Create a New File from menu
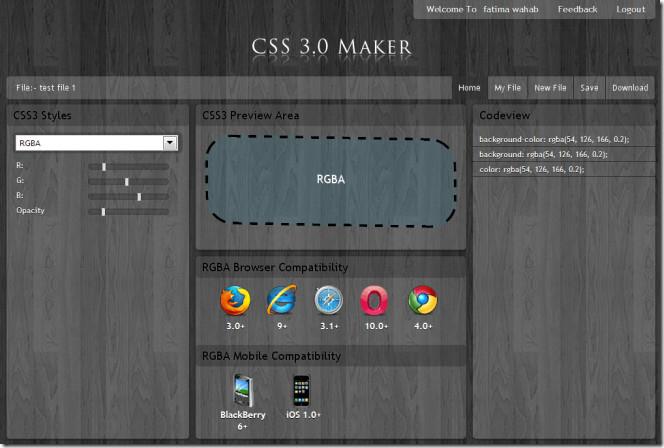 click(x=550, y=88)
